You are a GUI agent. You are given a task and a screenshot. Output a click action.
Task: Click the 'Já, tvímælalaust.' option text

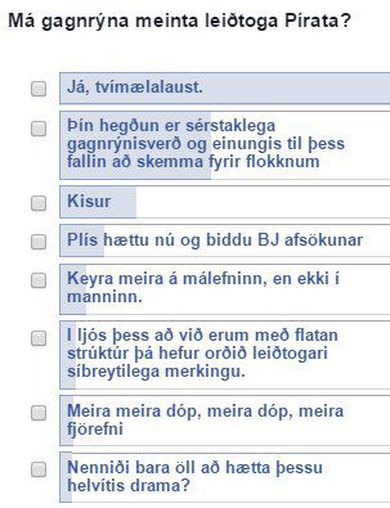135,87
